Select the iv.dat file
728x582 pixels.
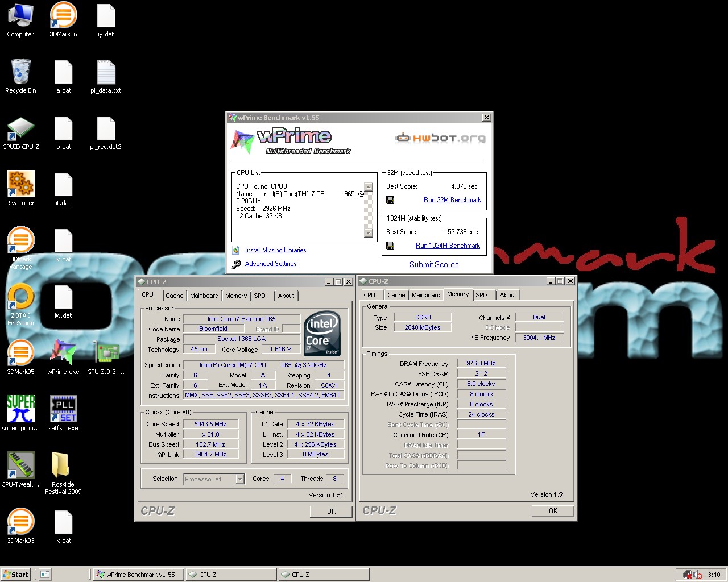click(x=63, y=244)
